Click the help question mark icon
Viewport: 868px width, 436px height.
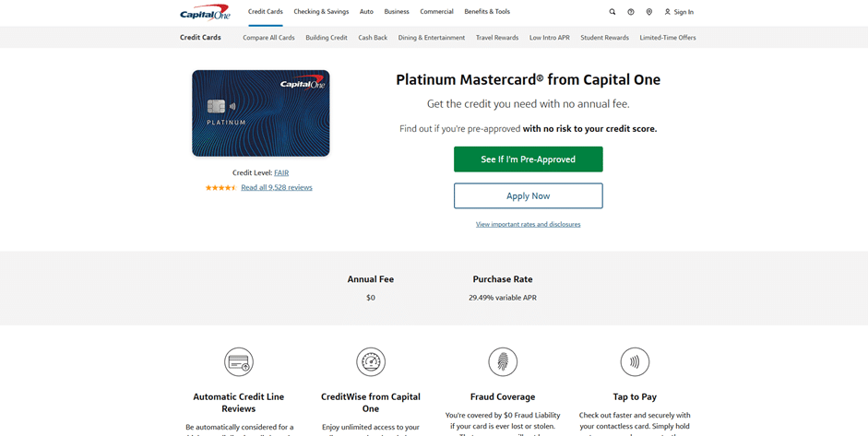coord(631,12)
